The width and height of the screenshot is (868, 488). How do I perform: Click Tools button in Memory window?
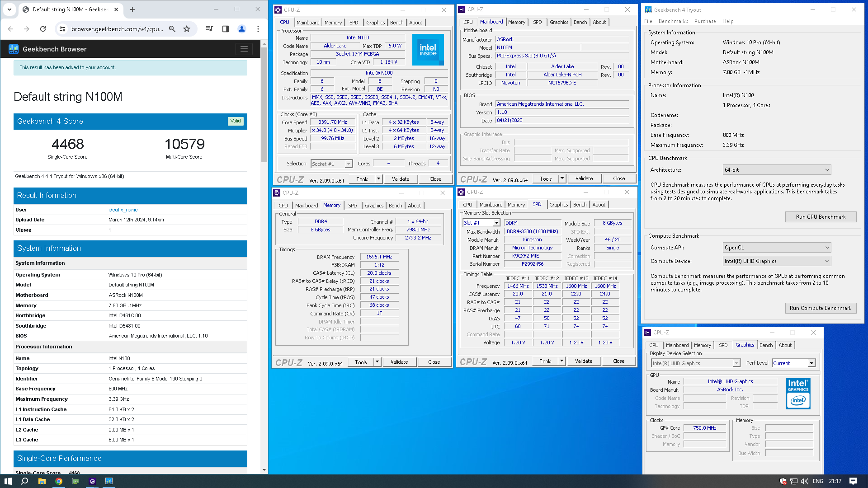(x=361, y=362)
